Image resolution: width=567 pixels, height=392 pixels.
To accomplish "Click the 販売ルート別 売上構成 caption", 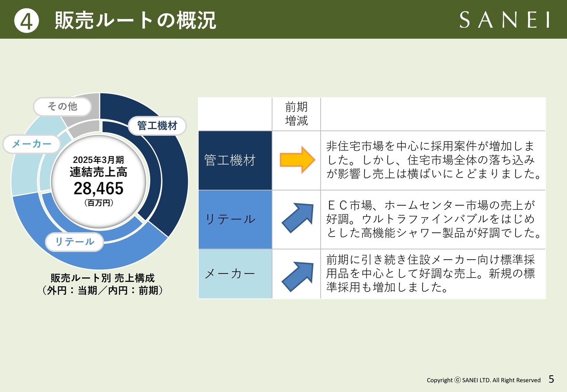I will [102, 278].
